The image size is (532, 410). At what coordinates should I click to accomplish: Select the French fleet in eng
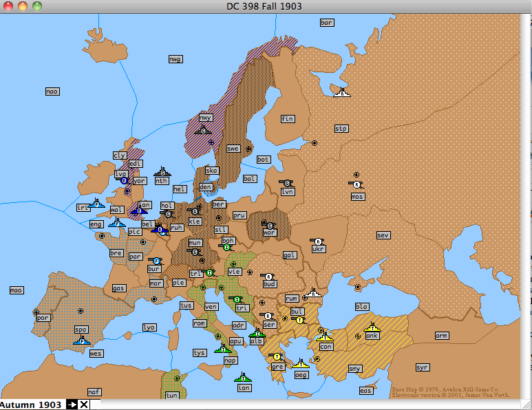coord(117,222)
